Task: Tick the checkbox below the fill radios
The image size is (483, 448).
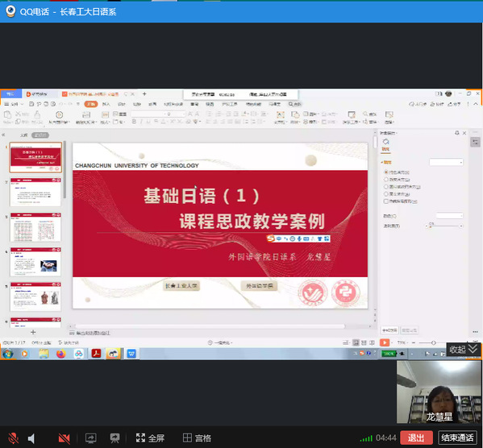Action: tap(386, 201)
